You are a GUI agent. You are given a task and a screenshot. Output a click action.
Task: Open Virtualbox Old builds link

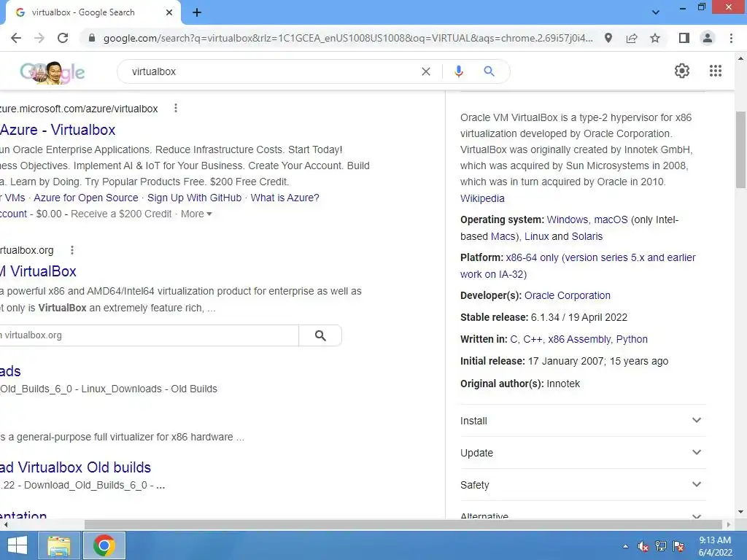(75, 467)
